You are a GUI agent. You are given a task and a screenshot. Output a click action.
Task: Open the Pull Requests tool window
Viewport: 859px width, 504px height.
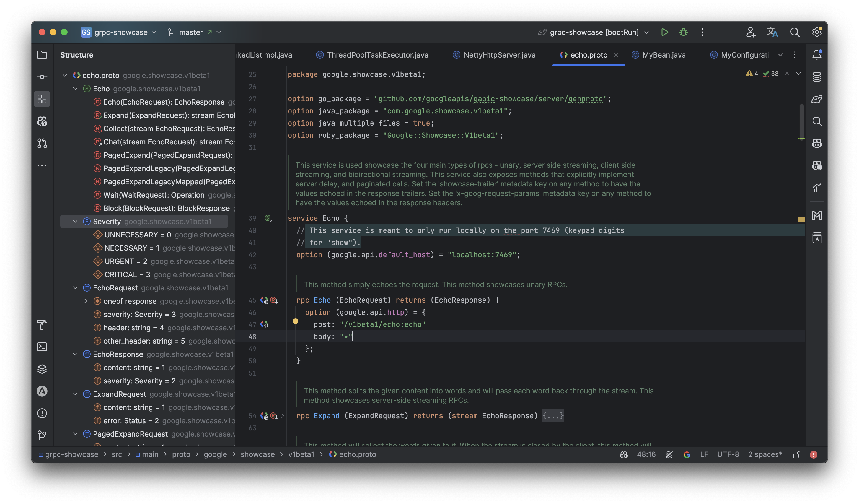42,143
